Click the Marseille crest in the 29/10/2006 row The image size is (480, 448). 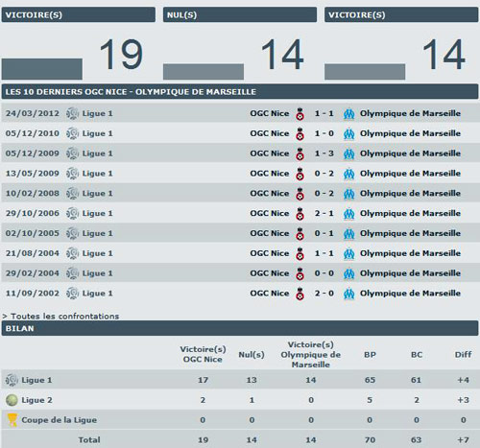coord(348,214)
